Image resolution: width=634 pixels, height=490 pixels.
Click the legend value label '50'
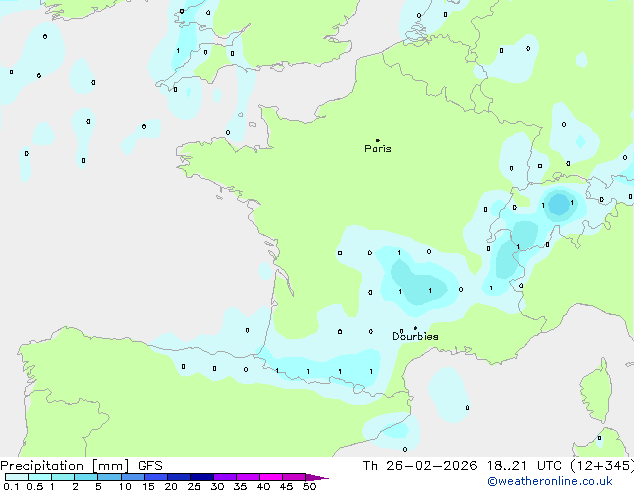(309, 486)
